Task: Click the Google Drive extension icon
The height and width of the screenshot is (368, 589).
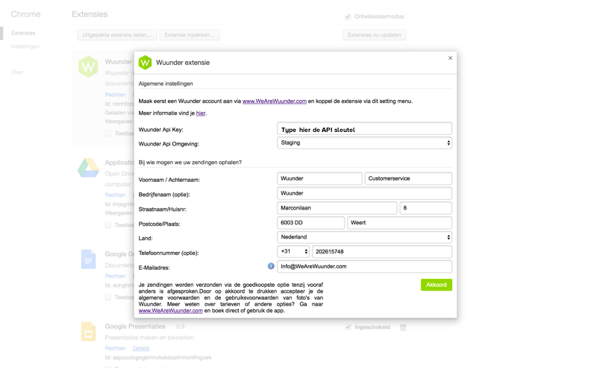Action: tap(88, 168)
